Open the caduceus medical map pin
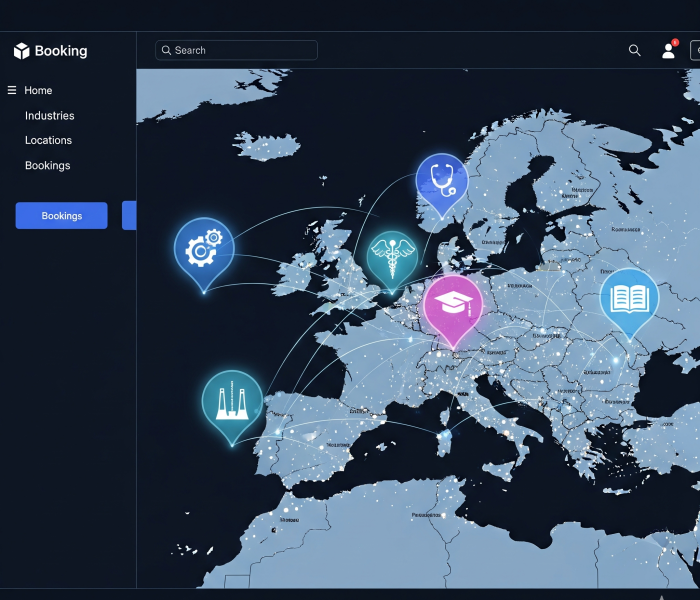700x600 pixels. [x=390, y=256]
